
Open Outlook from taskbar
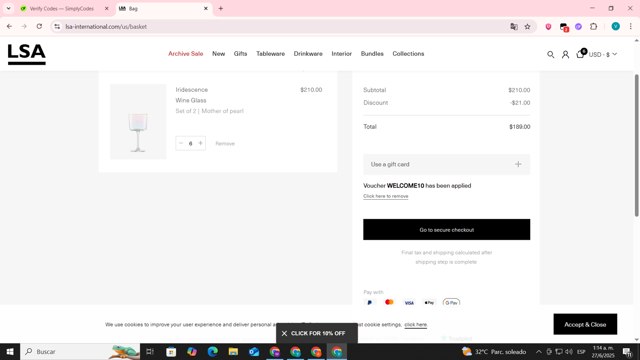pos(254,351)
